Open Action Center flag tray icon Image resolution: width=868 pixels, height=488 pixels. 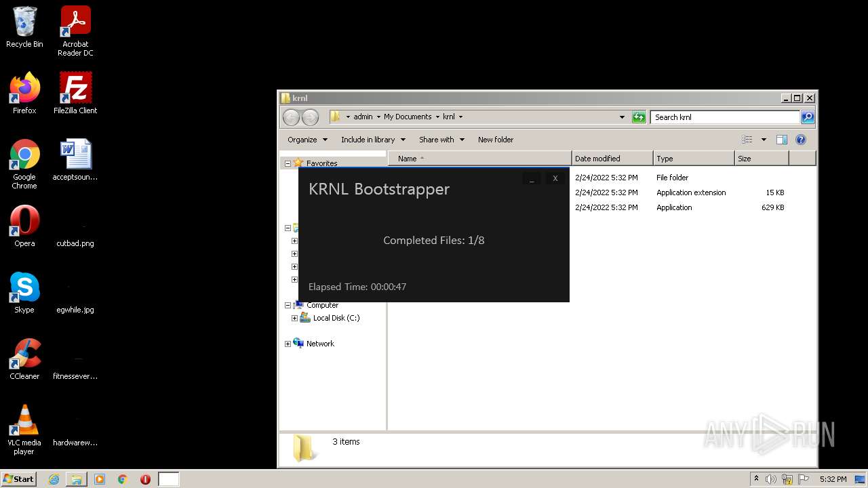pos(804,479)
